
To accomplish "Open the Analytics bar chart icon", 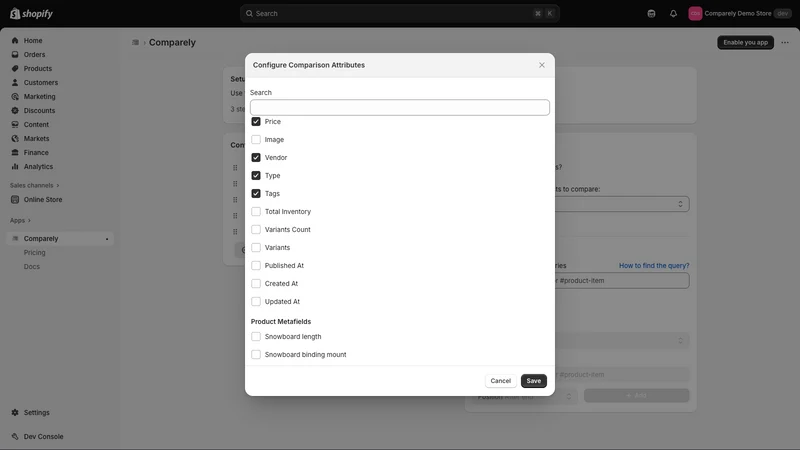I will (15, 167).
